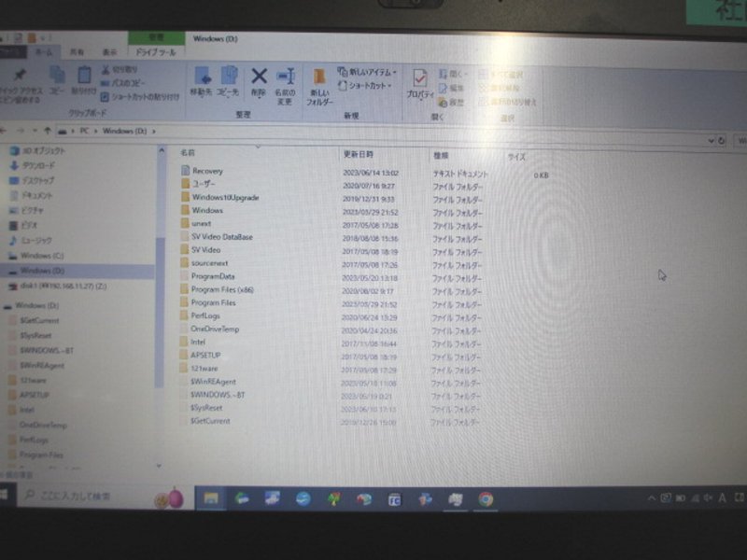The height and width of the screenshot is (560, 747).
Task: Open the New item (新しいアイテム) dropdown
Action: [x=367, y=72]
